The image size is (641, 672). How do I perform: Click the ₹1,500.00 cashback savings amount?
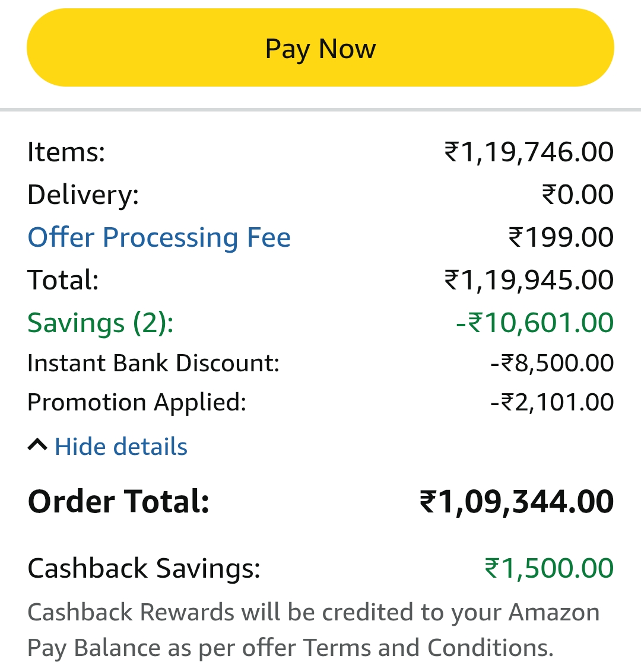[549, 568]
